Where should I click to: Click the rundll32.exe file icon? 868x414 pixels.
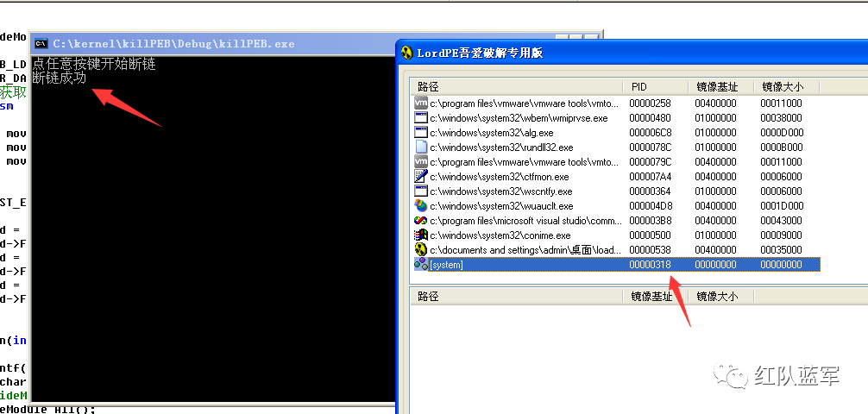tap(421, 147)
